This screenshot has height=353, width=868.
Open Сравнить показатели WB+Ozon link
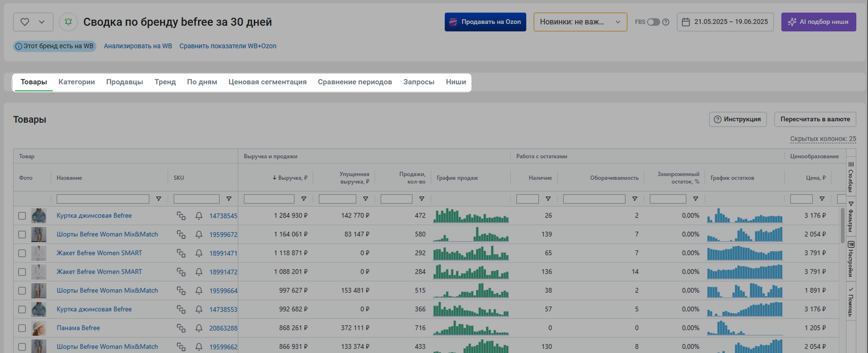pos(228,46)
